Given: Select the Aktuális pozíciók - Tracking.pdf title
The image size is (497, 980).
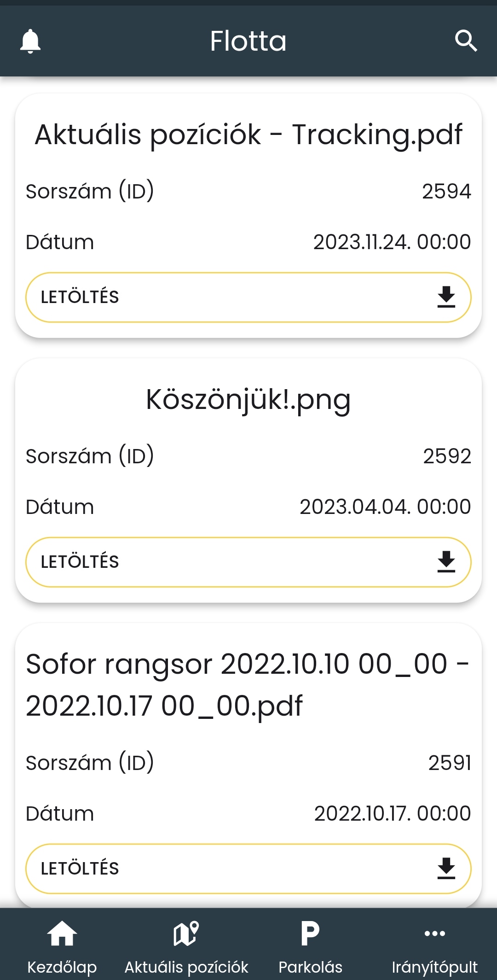Looking at the screenshot, I should tap(248, 135).
